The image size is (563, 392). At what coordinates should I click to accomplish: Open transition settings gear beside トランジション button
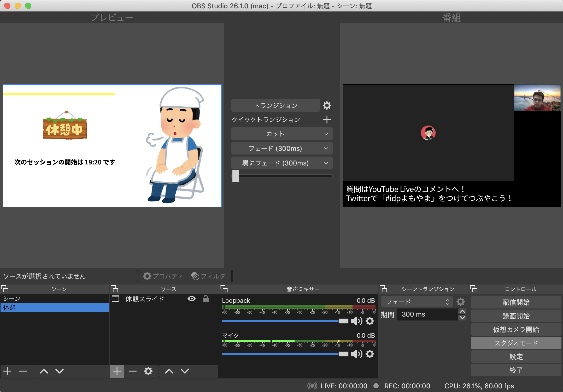point(327,105)
